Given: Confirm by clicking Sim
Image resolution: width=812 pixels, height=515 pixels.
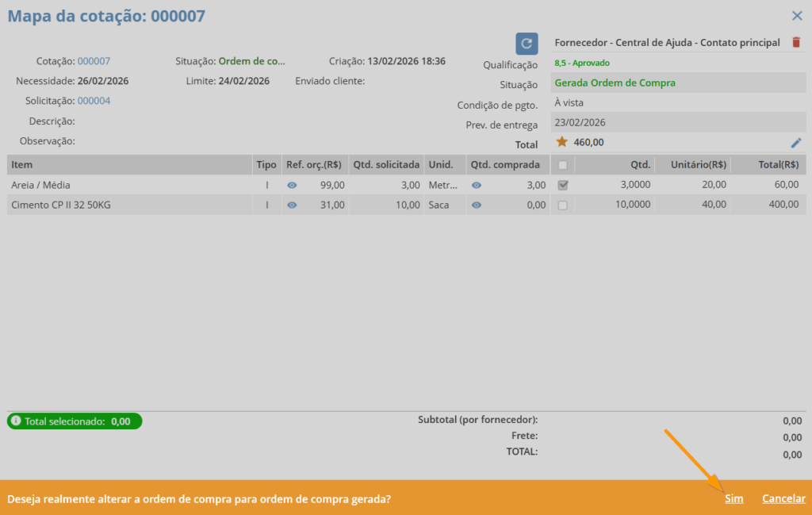Looking at the screenshot, I should tap(733, 499).
